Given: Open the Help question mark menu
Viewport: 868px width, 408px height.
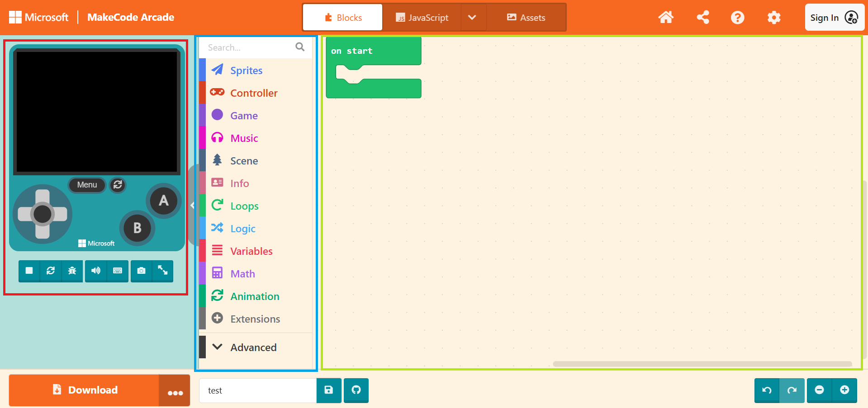Looking at the screenshot, I should point(737,18).
